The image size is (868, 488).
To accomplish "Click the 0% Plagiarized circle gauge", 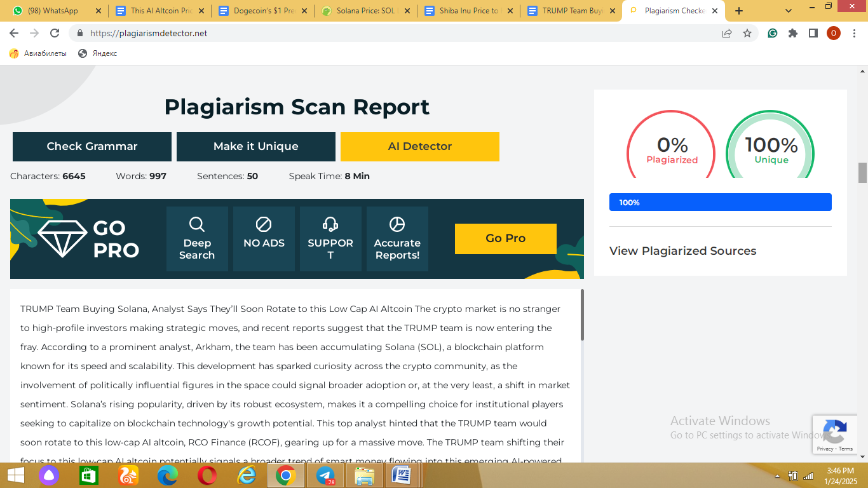I will [x=672, y=145].
